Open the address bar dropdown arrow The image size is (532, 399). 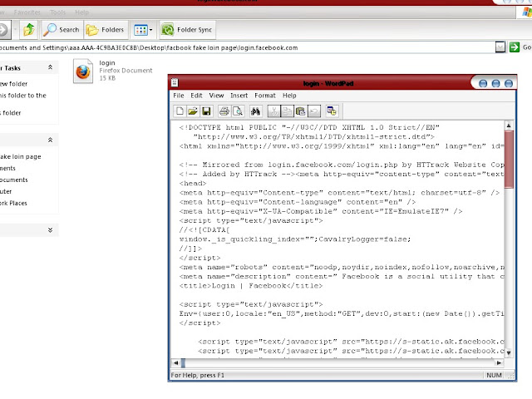point(500,47)
